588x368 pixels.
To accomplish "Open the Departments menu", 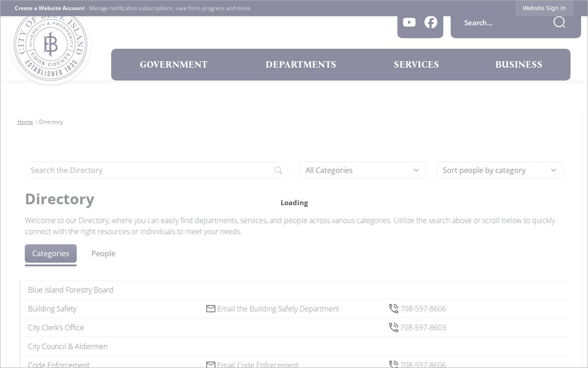I will click(x=301, y=65).
